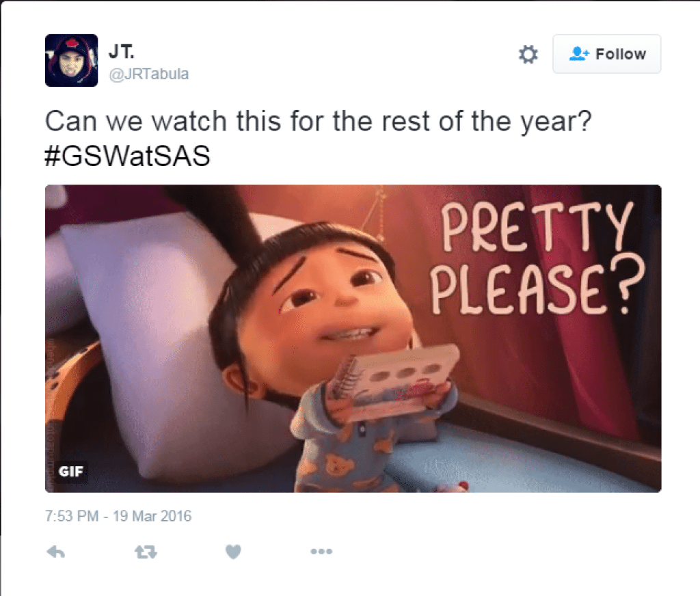Image resolution: width=700 pixels, height=596 pixels.
Task: Click the person-plus icon in Follow button
Action: click(x=579, y=53)
